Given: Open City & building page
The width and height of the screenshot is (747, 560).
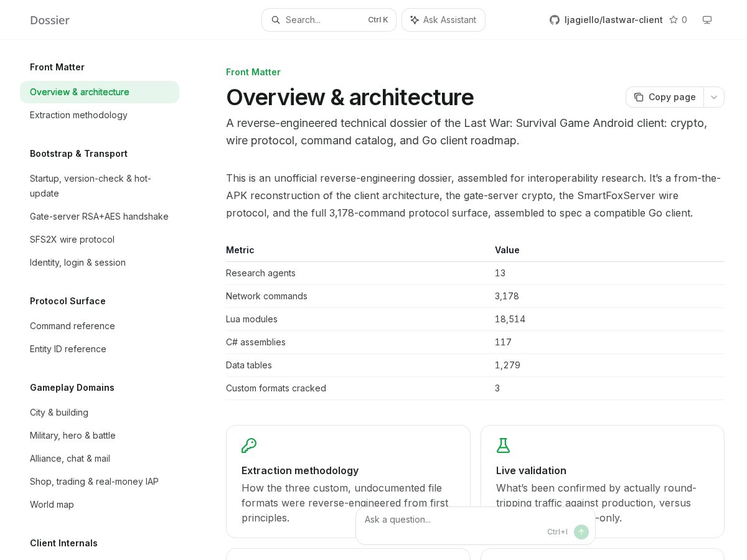Looking at the screenshot, I should coord(100,413).
